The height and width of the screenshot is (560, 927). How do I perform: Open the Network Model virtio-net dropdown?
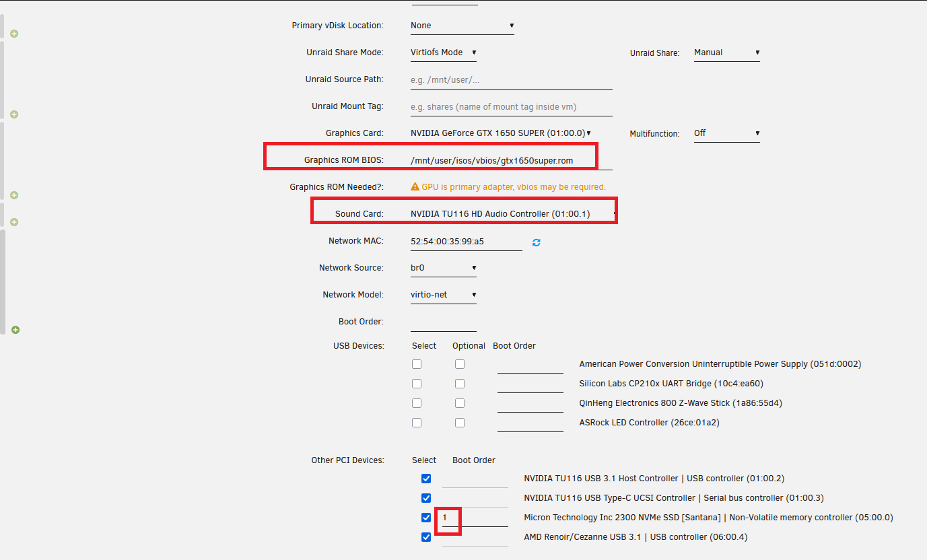click(x=444, y=295)
